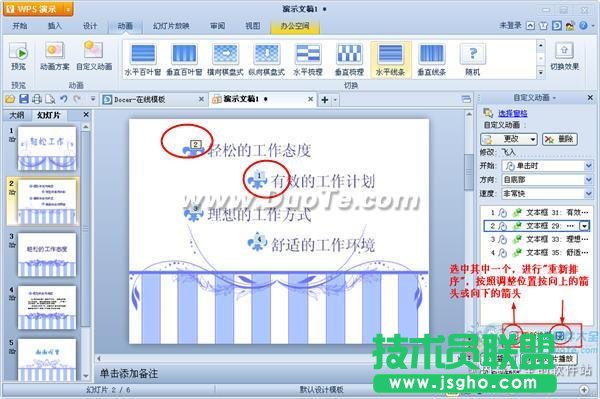Expand options for 文本框 29 animation

click(x=584, y=226)
